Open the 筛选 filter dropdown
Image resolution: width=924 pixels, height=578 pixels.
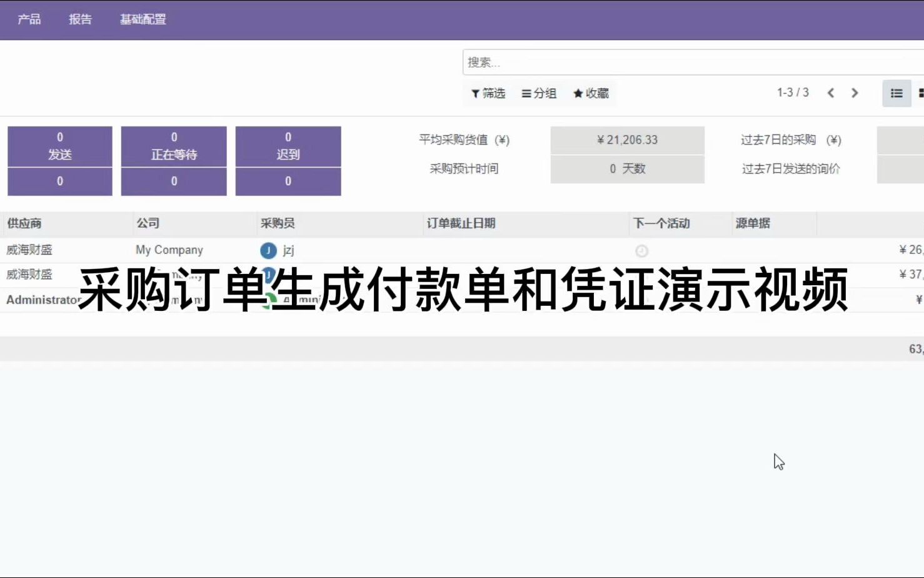pyautogui.click(x=488, y=93)
